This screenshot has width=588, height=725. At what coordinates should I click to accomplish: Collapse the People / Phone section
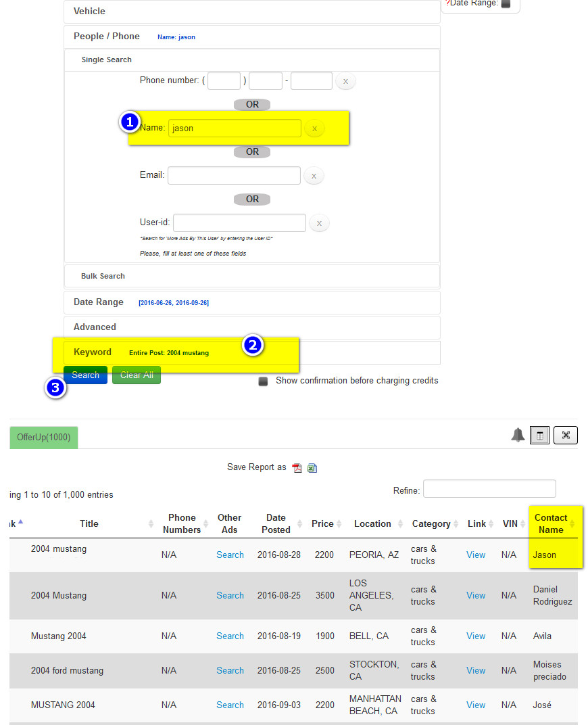tap(251, 37)
